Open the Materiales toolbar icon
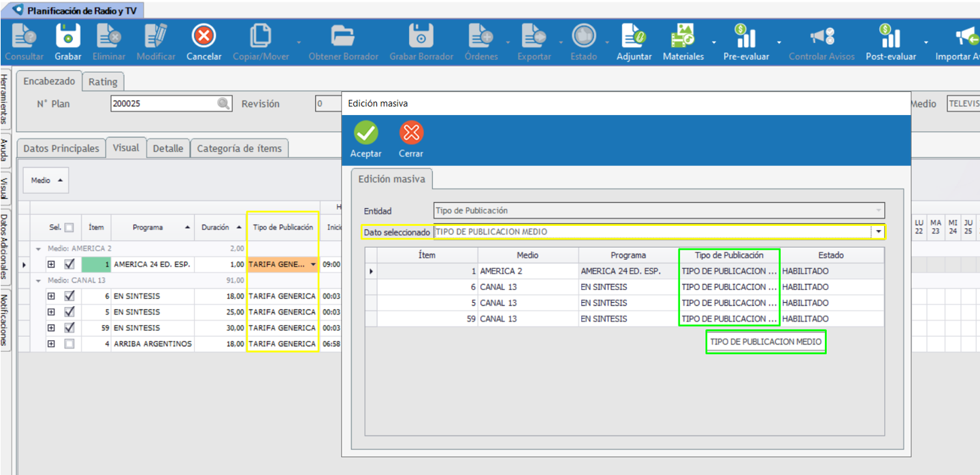 [683, 35]
